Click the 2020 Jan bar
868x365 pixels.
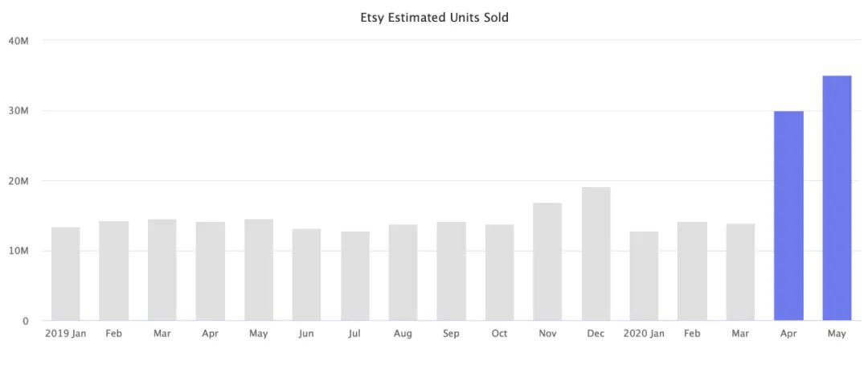[644, 276]
